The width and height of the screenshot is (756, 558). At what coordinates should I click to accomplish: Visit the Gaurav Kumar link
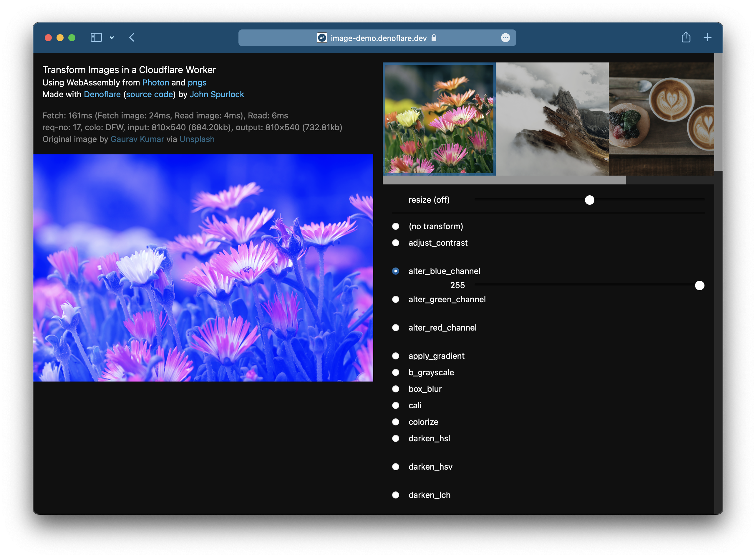coord(137,139)
